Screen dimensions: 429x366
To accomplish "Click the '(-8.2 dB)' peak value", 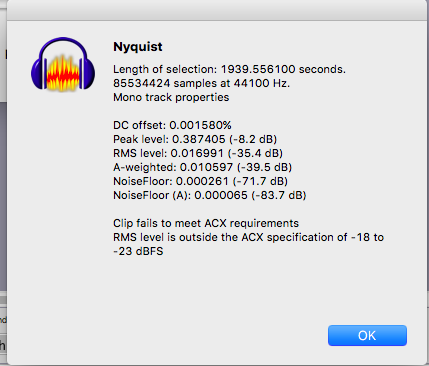I will (x=253, y=139).
